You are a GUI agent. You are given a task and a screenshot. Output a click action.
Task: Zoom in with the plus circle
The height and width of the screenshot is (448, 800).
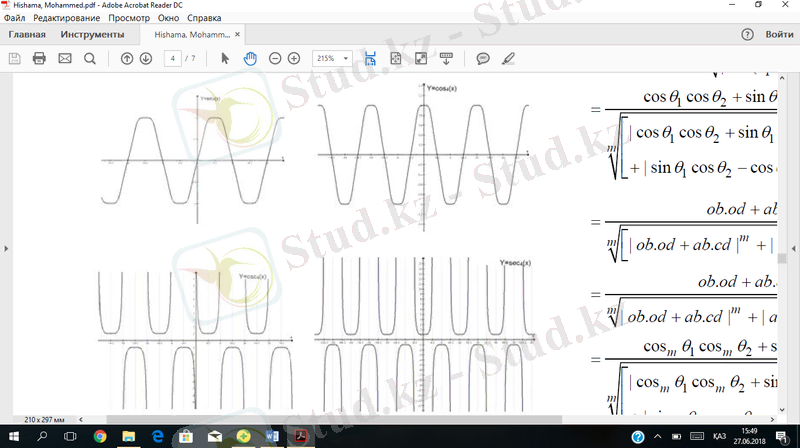pyautogui.click(x=294, y=59)
